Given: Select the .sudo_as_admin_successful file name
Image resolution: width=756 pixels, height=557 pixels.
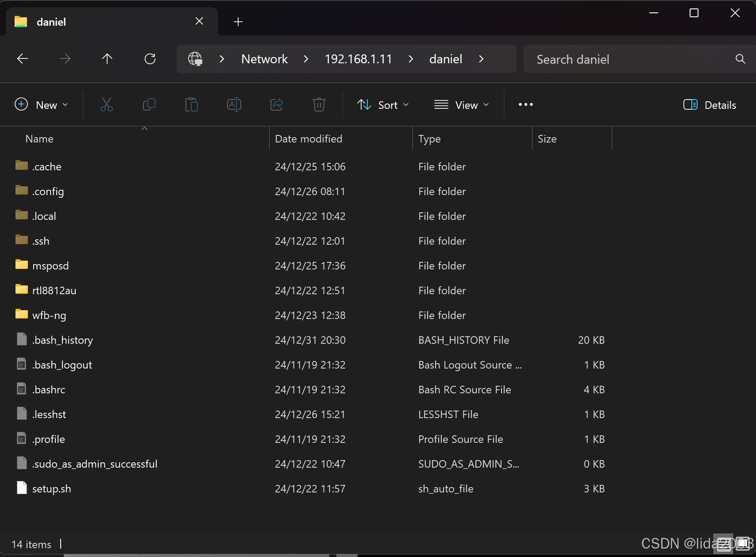Looking at the screenshot, I should [95, 464].
